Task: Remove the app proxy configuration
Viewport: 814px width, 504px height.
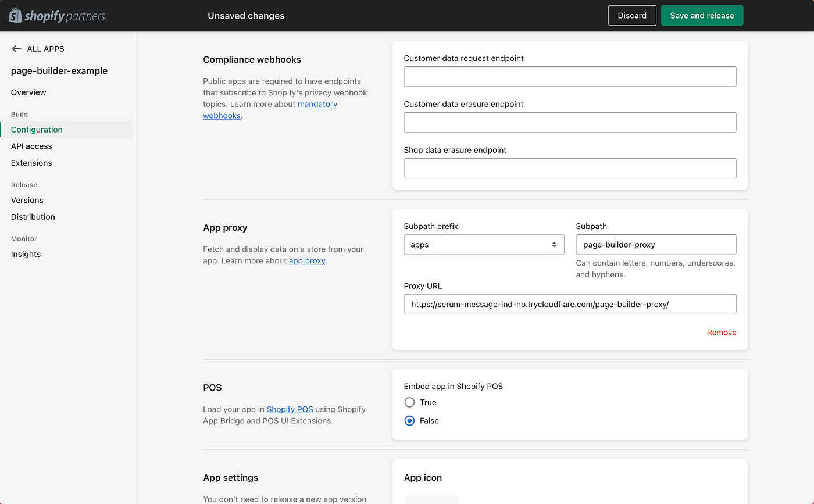Action: 722,333
